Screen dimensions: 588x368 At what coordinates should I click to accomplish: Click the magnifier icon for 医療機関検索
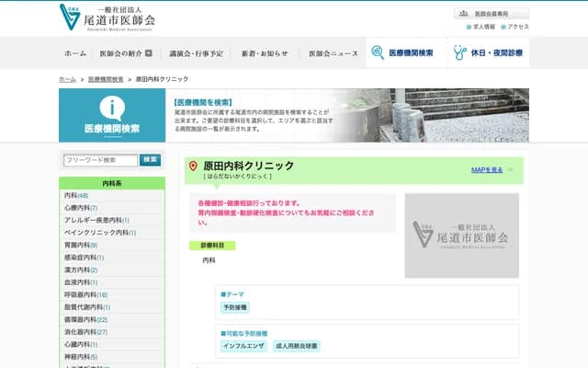click(x=378, y=52)
